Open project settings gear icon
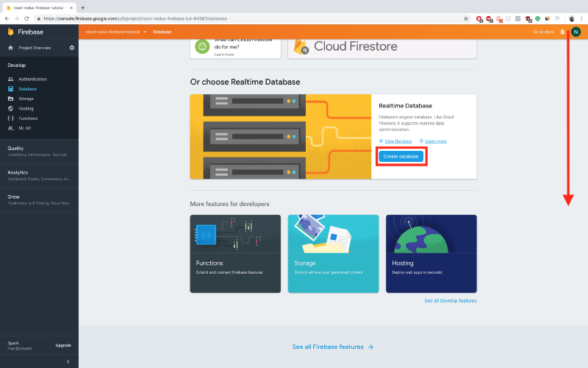The height and width of the screenshot is (368, 588). [72, 48]
